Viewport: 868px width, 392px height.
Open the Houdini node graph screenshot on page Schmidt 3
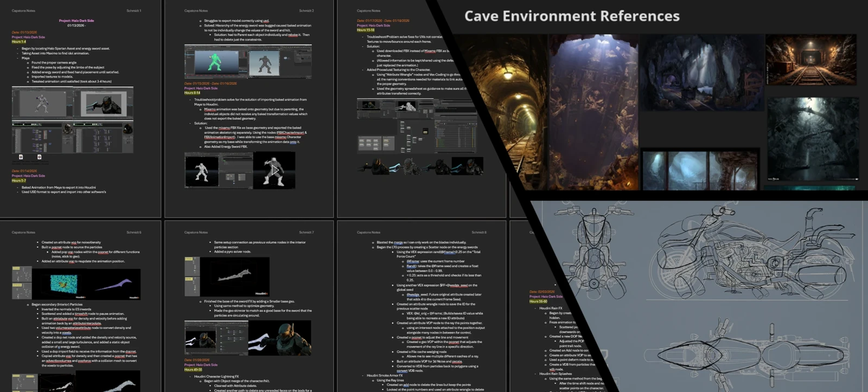pyautogui.click(x=417, y=126)
